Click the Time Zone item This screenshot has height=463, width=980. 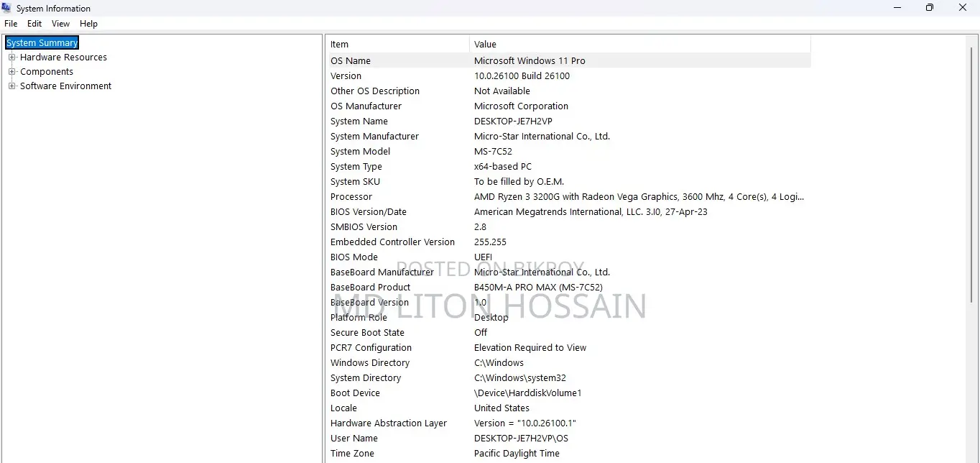pos(352,454)
